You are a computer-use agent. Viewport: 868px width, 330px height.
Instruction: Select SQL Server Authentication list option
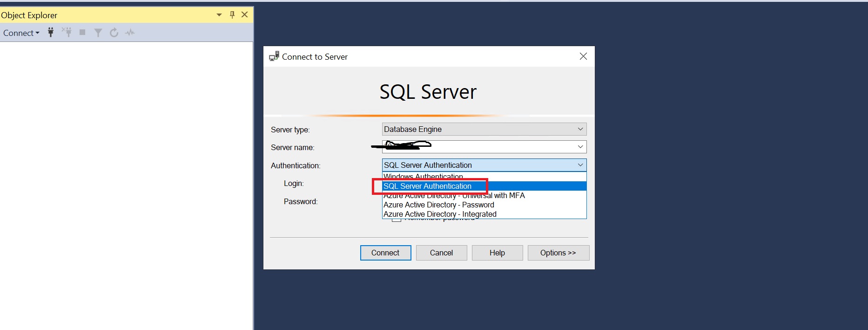click(x=484, y=186)
